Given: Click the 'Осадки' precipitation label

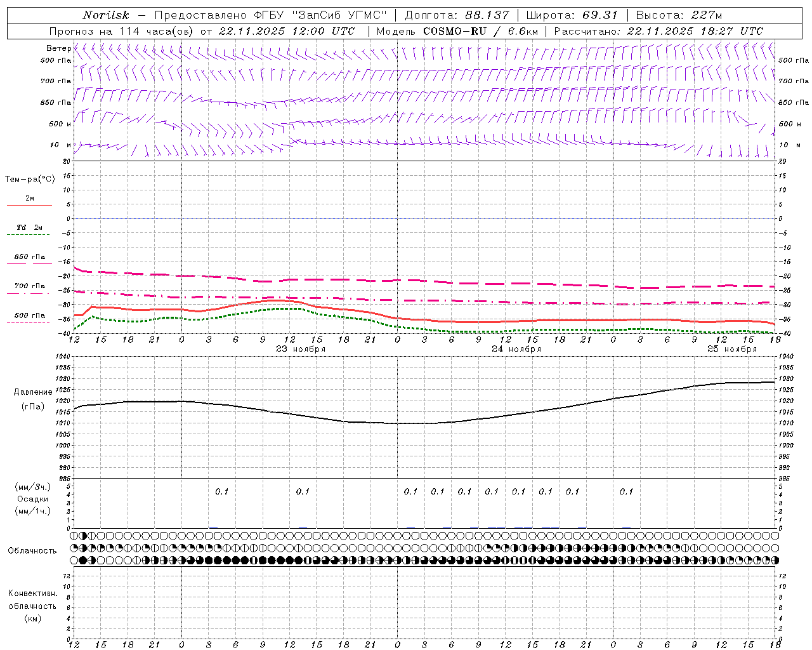Looking at the screenshot, I should 33,499.
